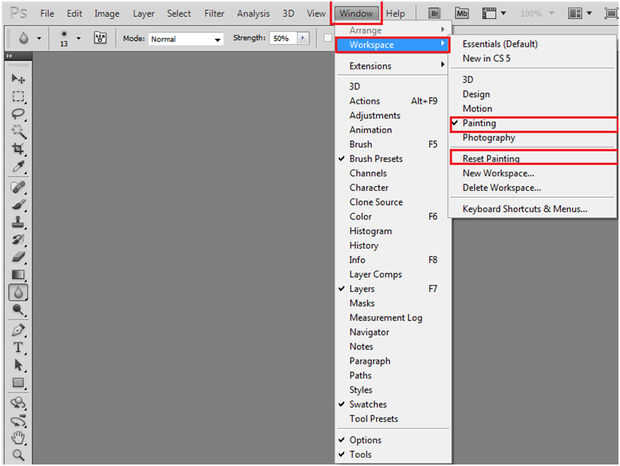This screenshot has width=620, height=466.
Task: Open Keyboard Shortcuts & Menus...
Action: [x=532, y=209]
